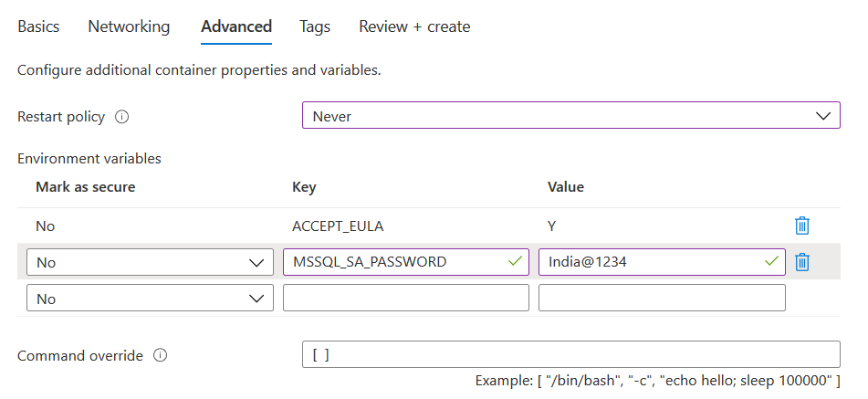Image resolution: width=868 pixels, height=399 pixels.
Task: Select the Advanced tab
Action: (236, 26)
